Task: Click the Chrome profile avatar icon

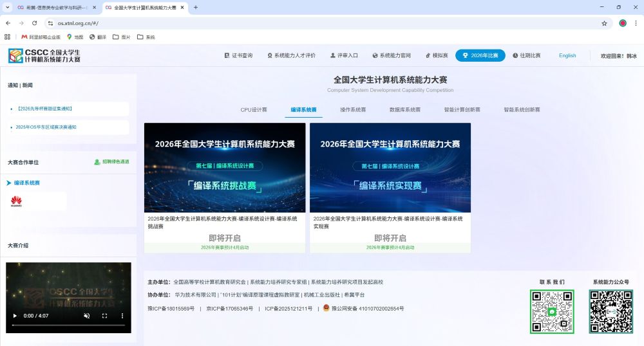Action: tap(623, 23)
